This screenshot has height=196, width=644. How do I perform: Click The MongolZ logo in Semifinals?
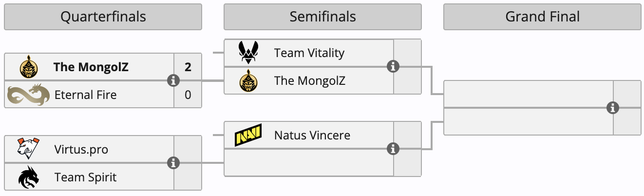[248, 80]
